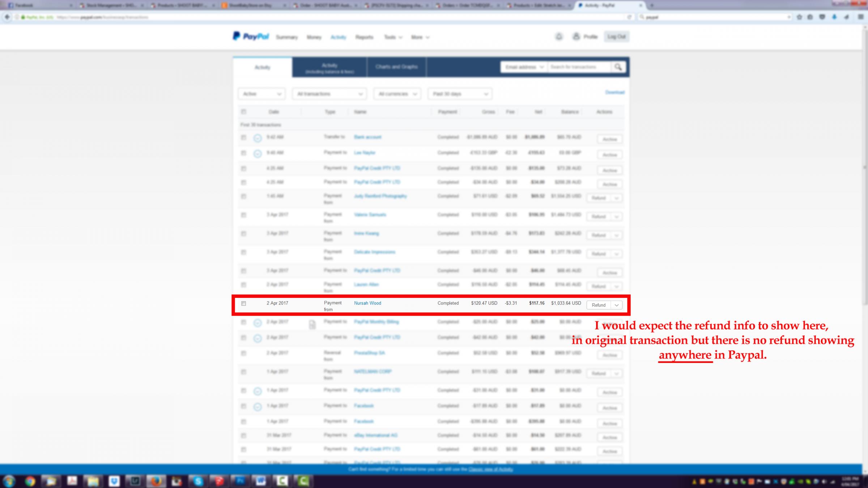The width and height of the screenshot is (868, 488).
Task: Click the 2 Apr 2017 date in highlighted row
Action: (277, 303)
